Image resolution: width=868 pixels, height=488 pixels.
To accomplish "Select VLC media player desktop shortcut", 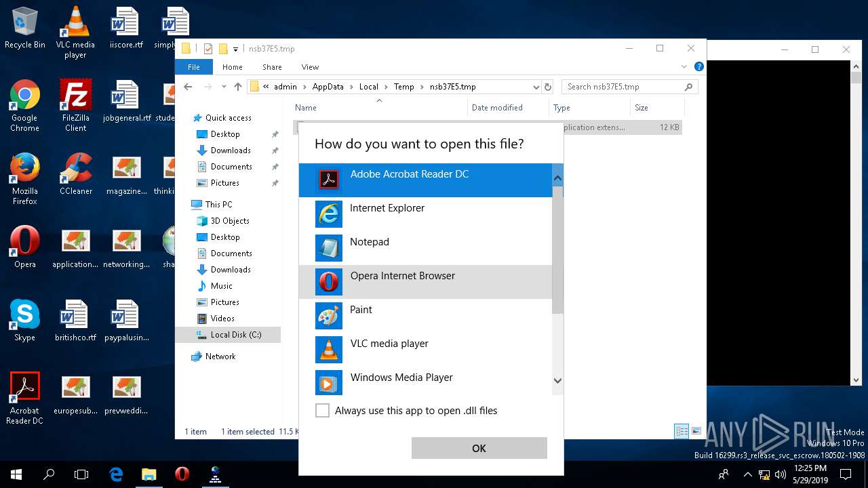I will pyautogui.click(x=75, y=32).
